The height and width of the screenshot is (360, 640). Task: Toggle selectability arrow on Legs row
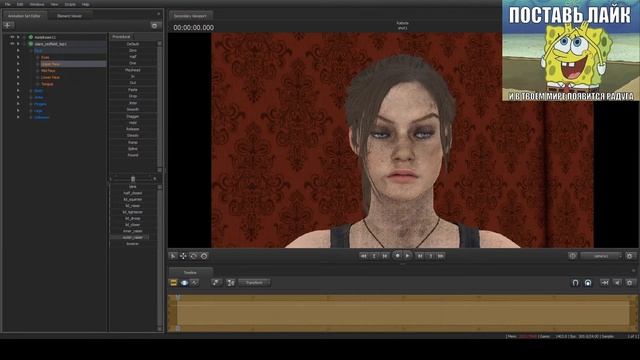pyautogui.click(x=18, y=111)
